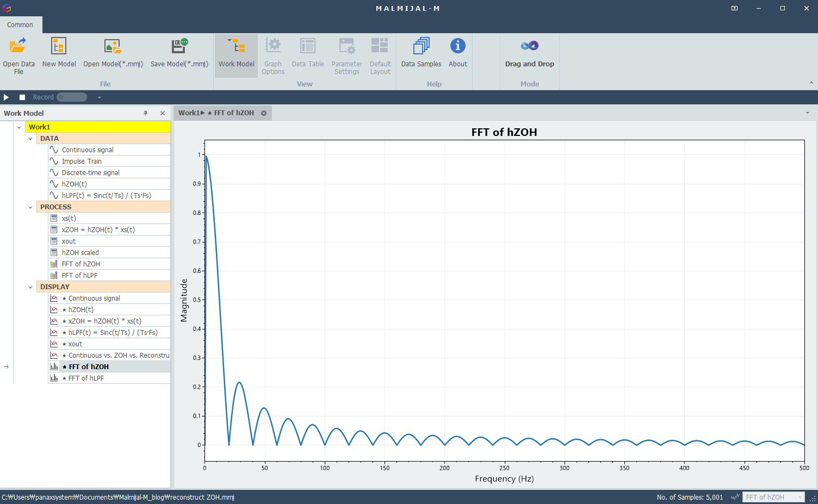Open the dropdown arrow beside Record toggle
The image size is (818, 504).
100,98
